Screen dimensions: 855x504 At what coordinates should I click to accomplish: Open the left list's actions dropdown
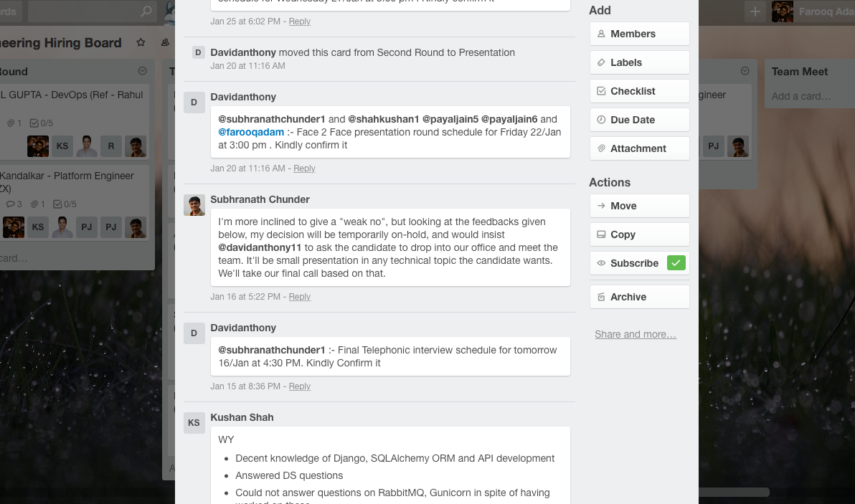point(142,71)
